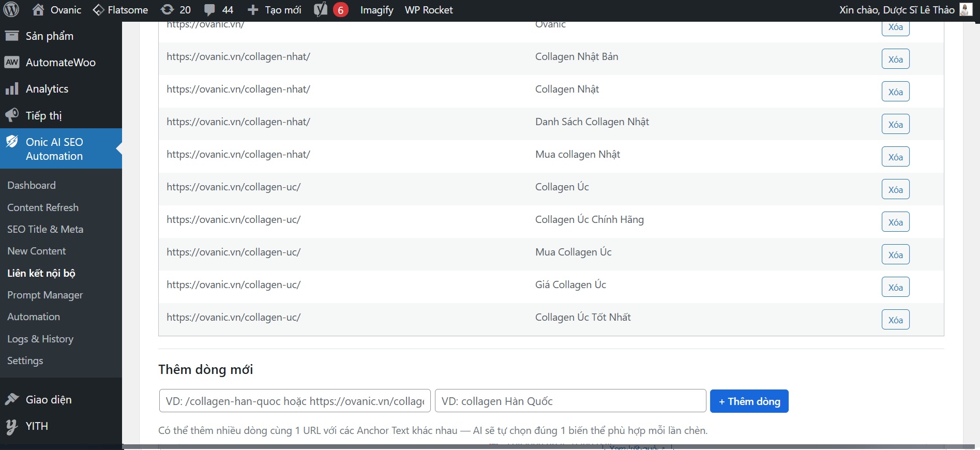Open Imagify in the admin bar
This screenshot has height=450, width=980.
pyautogui.click(x=376, y=10)
